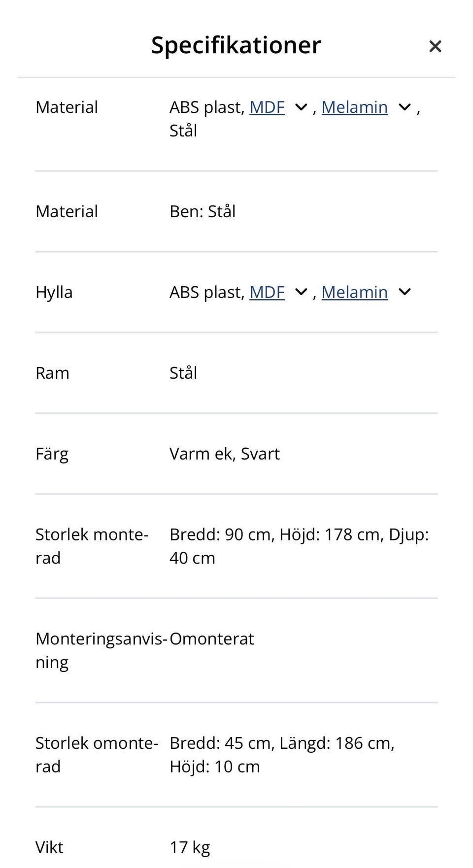
Task: Select the 'Ben: Stål' material value
Action: pyautogui.click(x=203, y=212)
